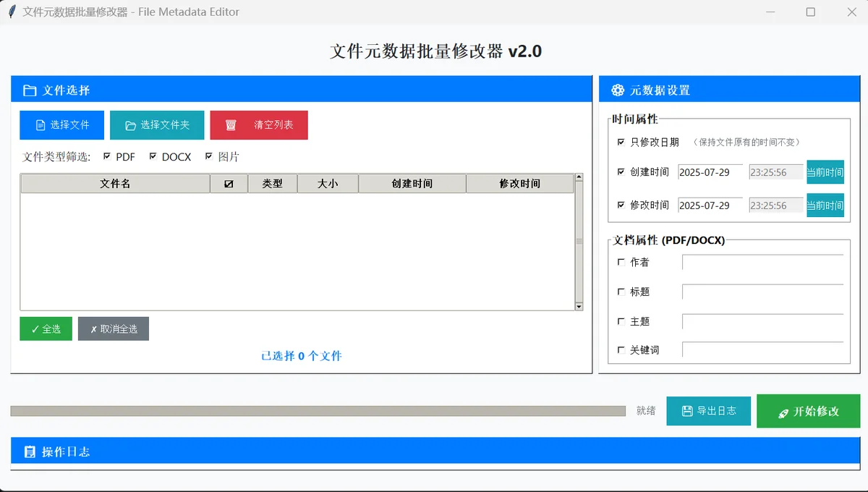Click the 选择文件夹 folder icon button

(130, 125)
